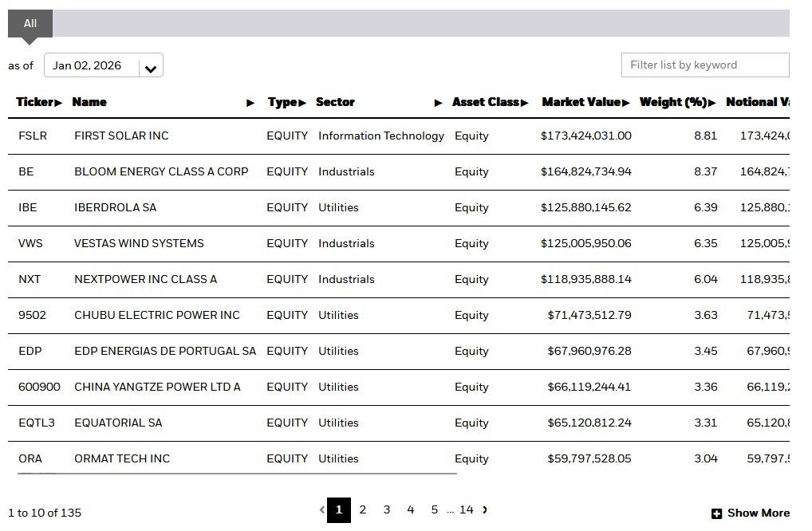812x531 pixels.
Task: Select the All tab
Action: pyautogui.click(x=30, y=23)
